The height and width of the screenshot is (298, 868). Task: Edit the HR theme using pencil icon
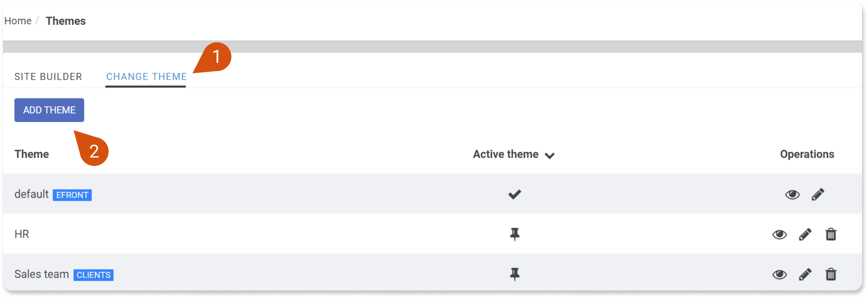pyautogui.click(x=805, y=234)
